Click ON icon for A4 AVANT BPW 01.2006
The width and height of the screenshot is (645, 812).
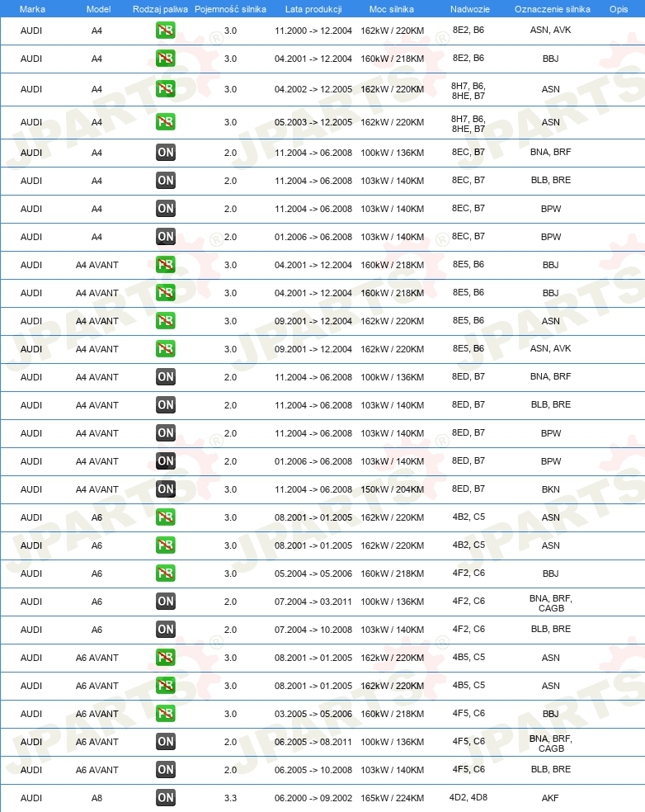click(x=166, y=461)
